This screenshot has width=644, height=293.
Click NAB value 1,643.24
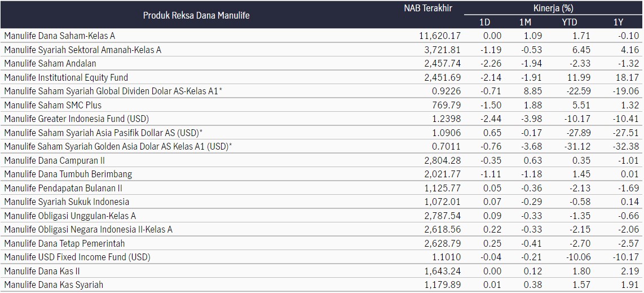point(442,271)
